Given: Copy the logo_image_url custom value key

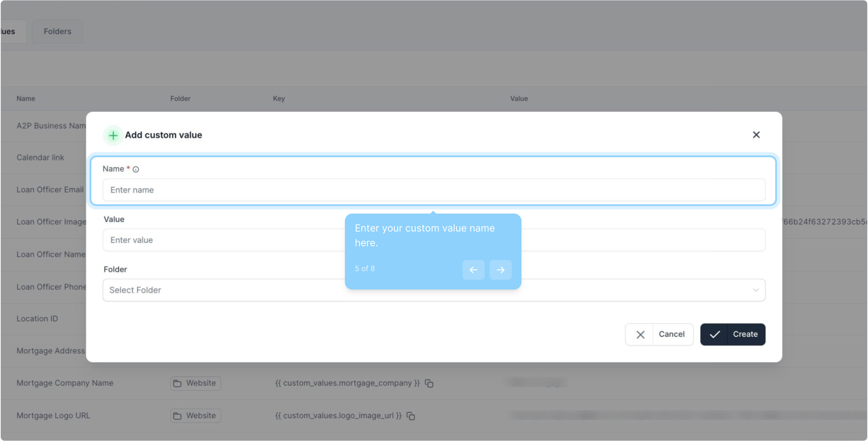Looking at the screenshot, I should 411,416.
